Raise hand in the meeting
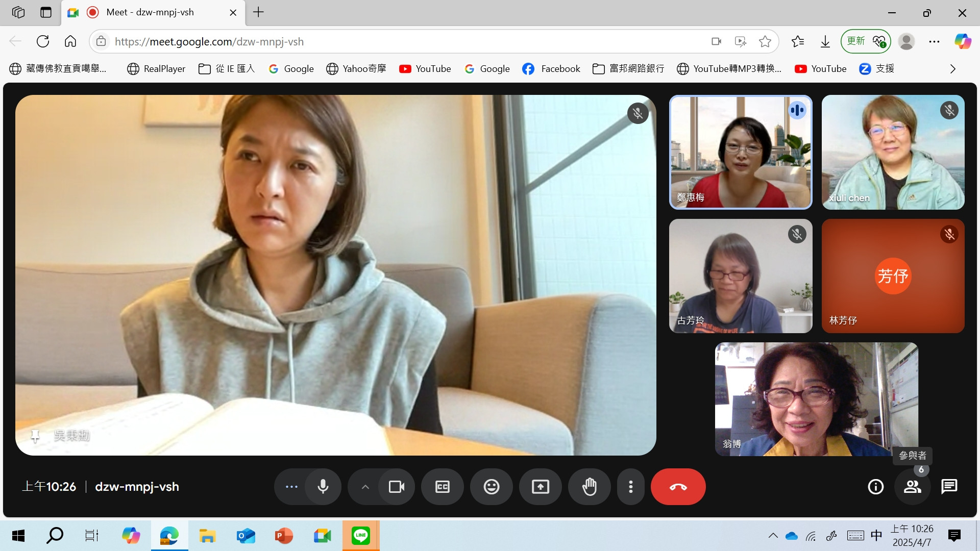 589,487
